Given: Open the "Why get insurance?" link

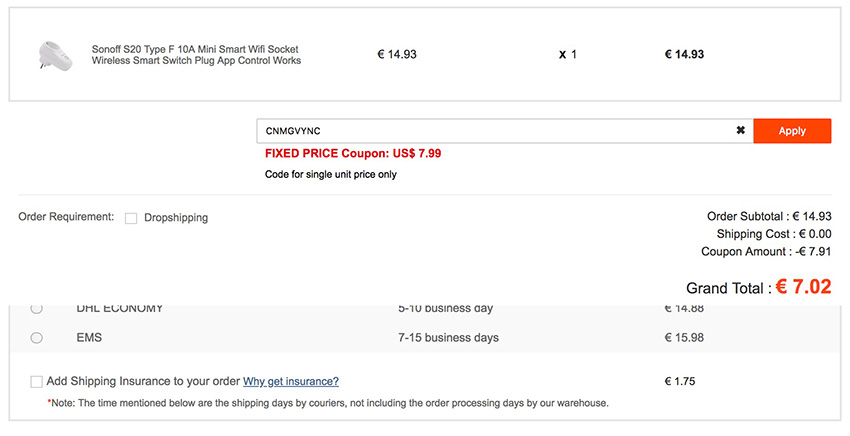Looking at the screenshot, I should pyautogui.click(x=290, y=381).
